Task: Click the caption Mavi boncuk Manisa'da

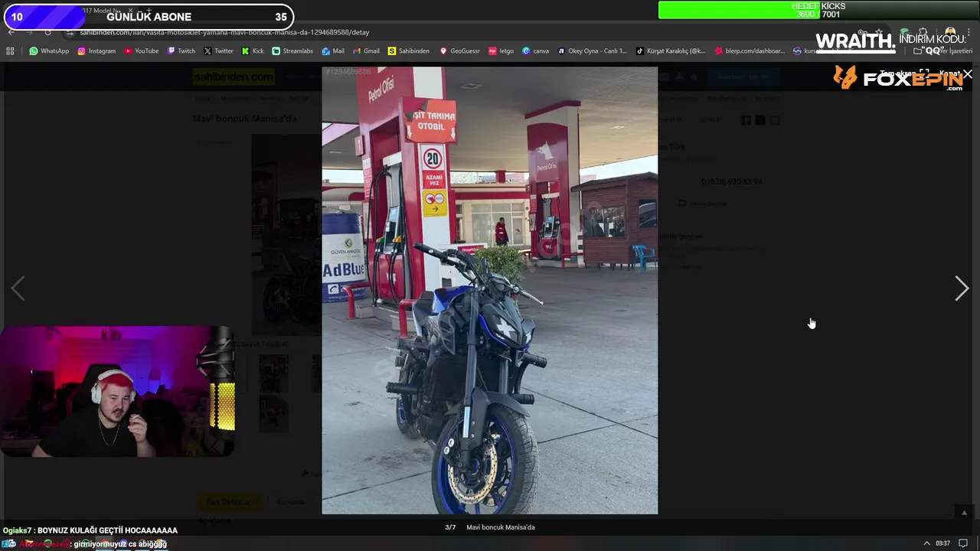Action: pos(501,527)
